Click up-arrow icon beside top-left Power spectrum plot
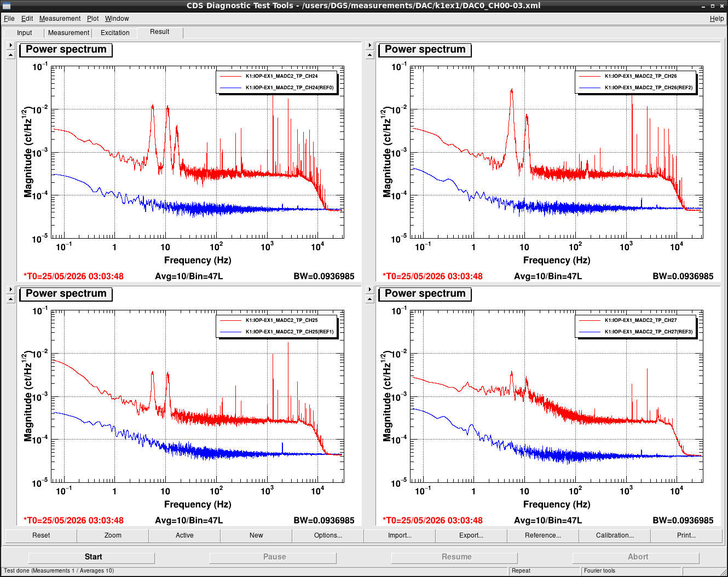The height and width of the screenshot is (577, 728). [10, 55]
